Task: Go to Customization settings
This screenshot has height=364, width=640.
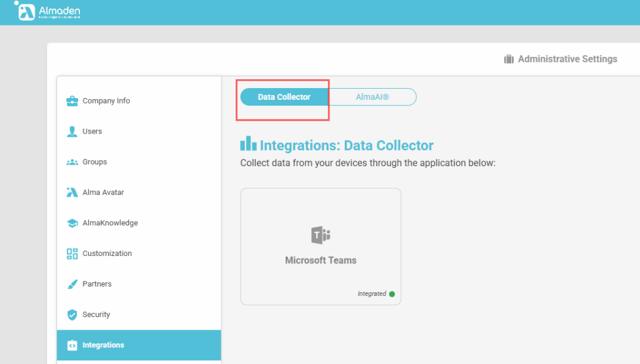Action: (x=106, y=253)
